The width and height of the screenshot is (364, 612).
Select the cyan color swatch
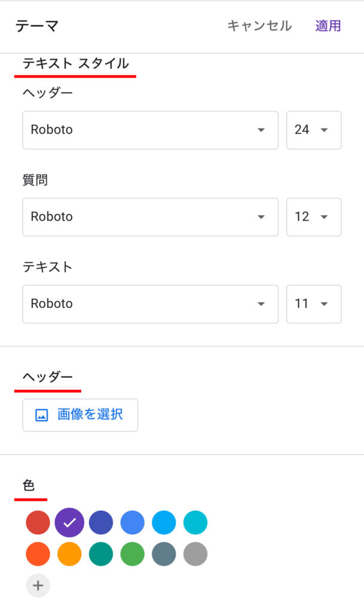click(195, 523)
